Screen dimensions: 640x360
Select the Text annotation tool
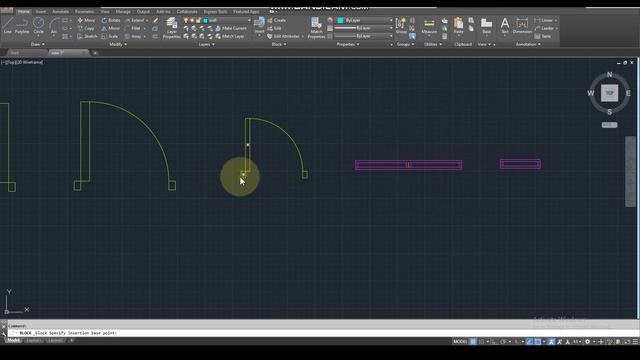[505, 25]
